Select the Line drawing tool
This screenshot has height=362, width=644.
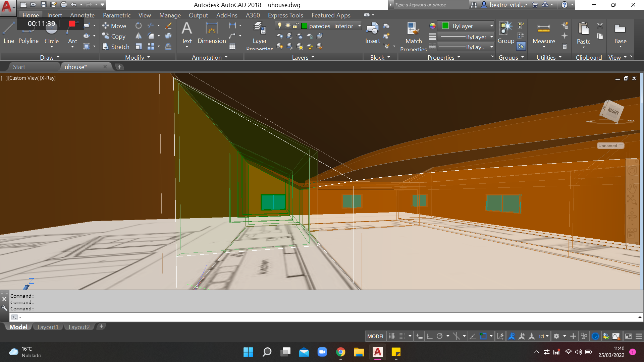pyautogui.click(x=9, y=33)
